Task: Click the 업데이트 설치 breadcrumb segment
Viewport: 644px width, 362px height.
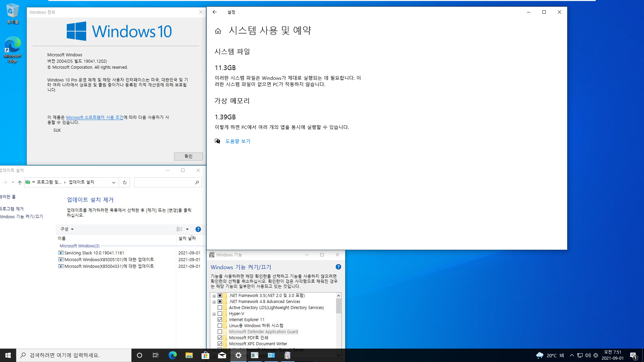Action: (82, 182)
